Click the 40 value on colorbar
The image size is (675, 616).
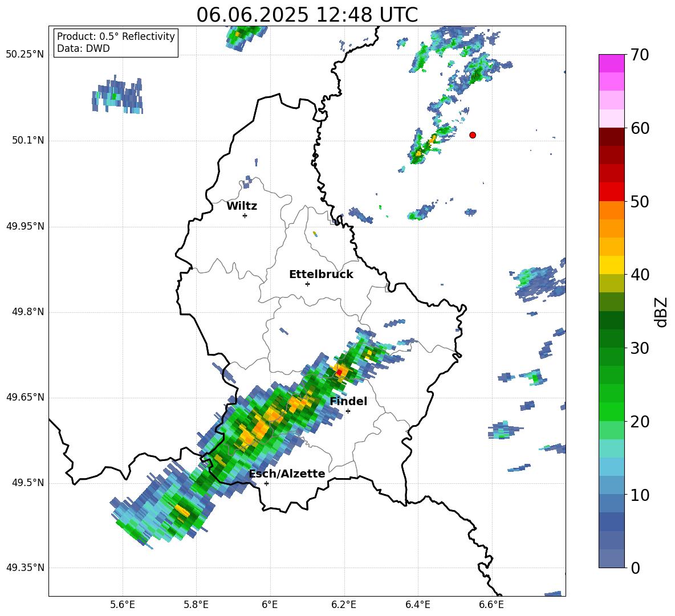(x=640, y=275)
